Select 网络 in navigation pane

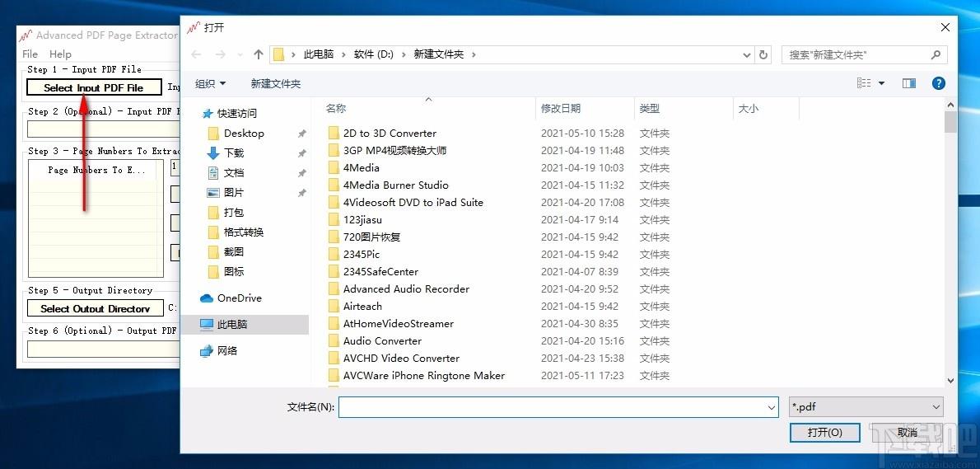point(226,351)
